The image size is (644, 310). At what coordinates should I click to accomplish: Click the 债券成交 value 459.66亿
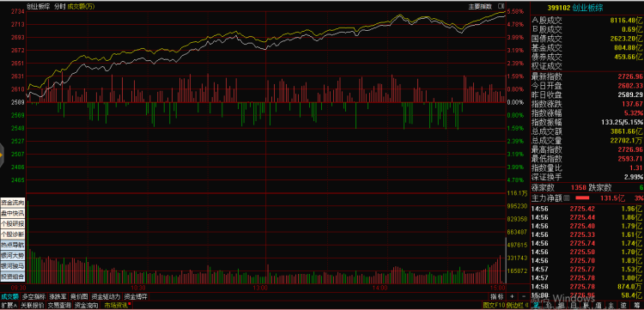[629, 57]
